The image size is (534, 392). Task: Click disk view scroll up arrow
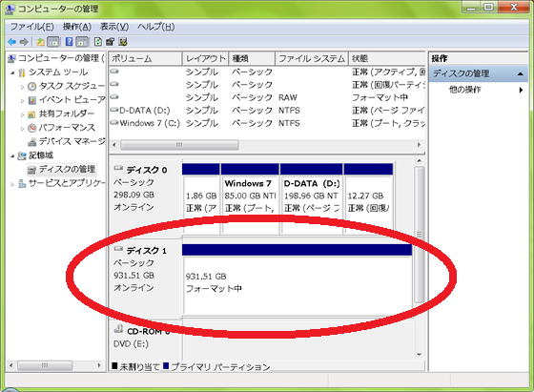click(420, 161)
